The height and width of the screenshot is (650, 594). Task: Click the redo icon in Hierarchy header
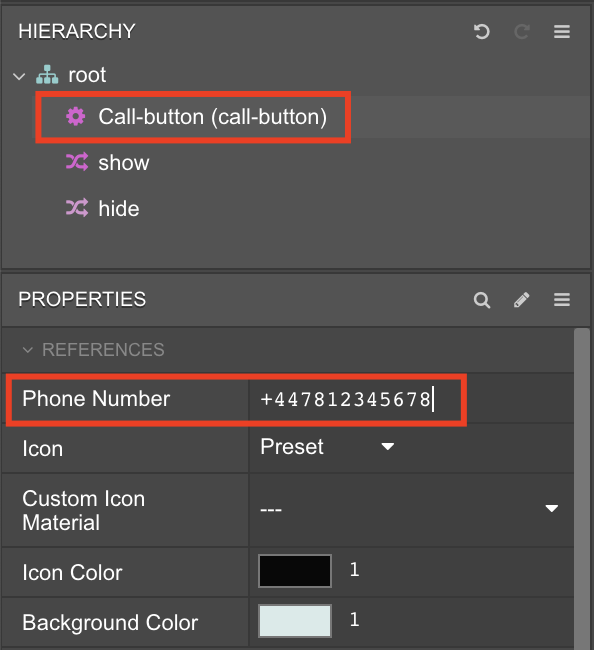[x=522, y=32]
